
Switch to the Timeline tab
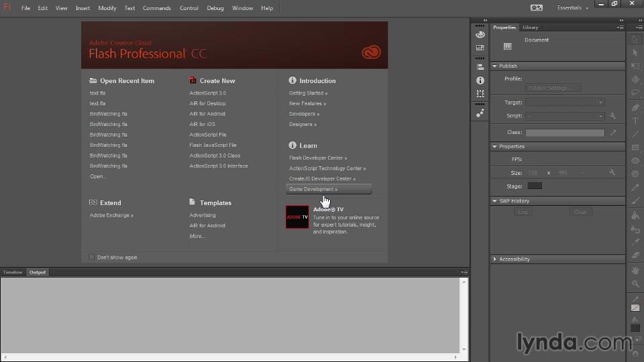click(13, 272)
